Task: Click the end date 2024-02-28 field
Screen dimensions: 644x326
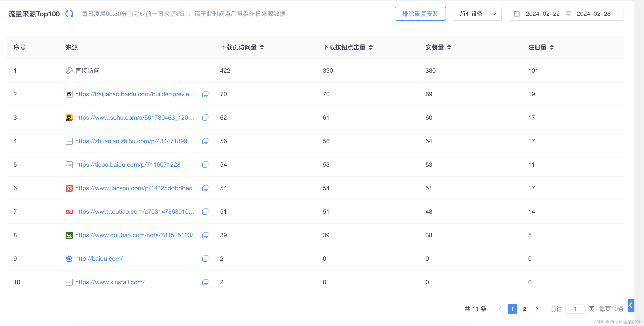Action: point(594,14)
